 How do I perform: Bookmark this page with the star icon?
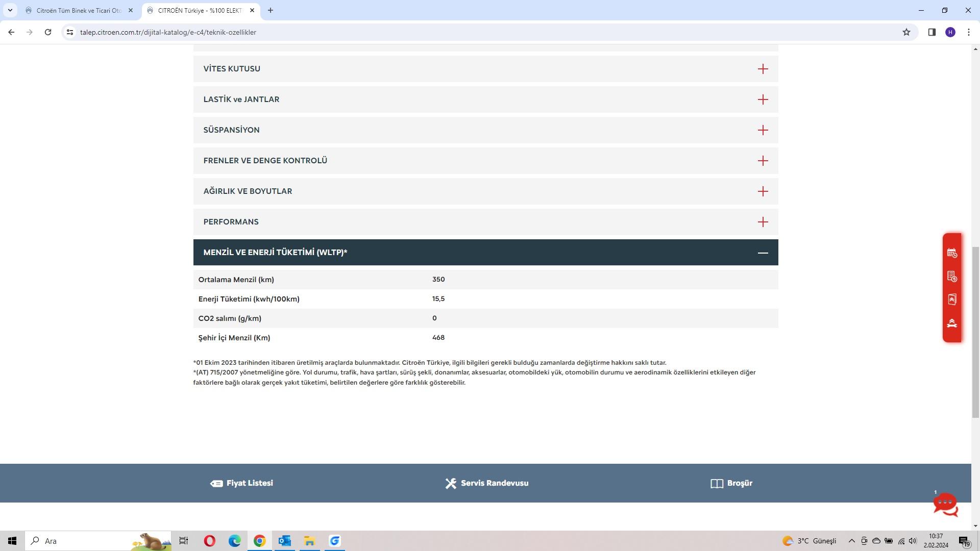[906, 32]
